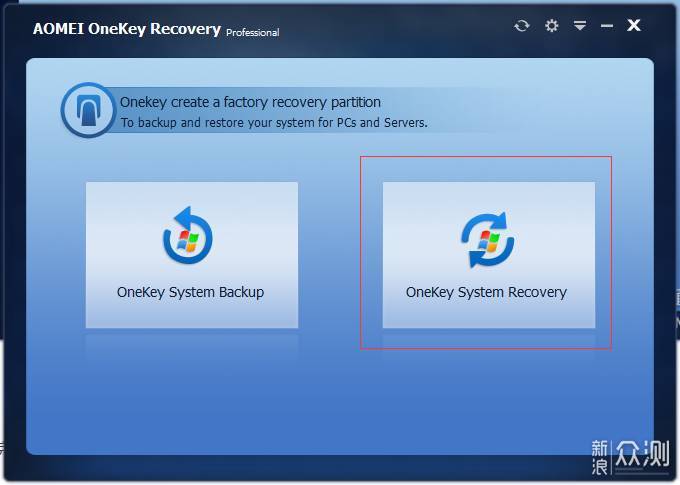Click the 'To backup and restore your system' subtitle
Viewport: 680px width, 485px height.
pyautogui.click(x=274, y=123)
